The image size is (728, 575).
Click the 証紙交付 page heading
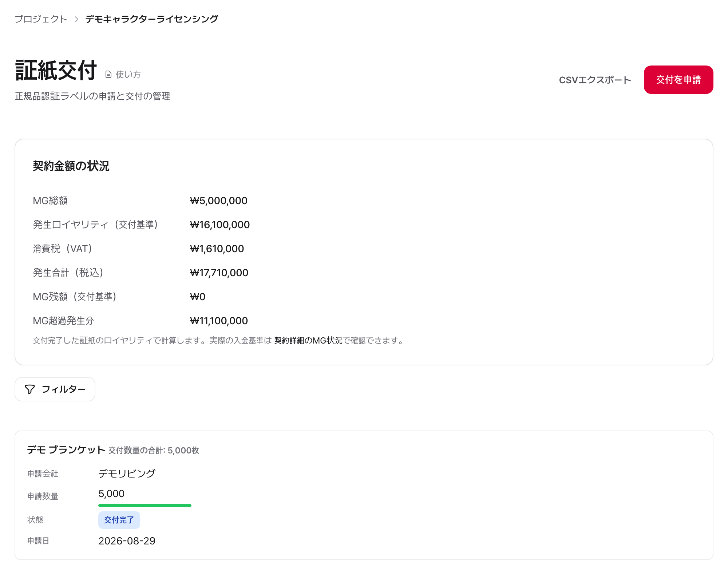coord(56,71)
